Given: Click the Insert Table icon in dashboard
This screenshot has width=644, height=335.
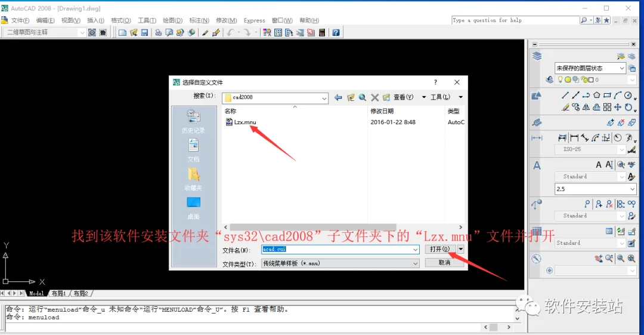Looking at the screenshot, I should tap(609, 231).
